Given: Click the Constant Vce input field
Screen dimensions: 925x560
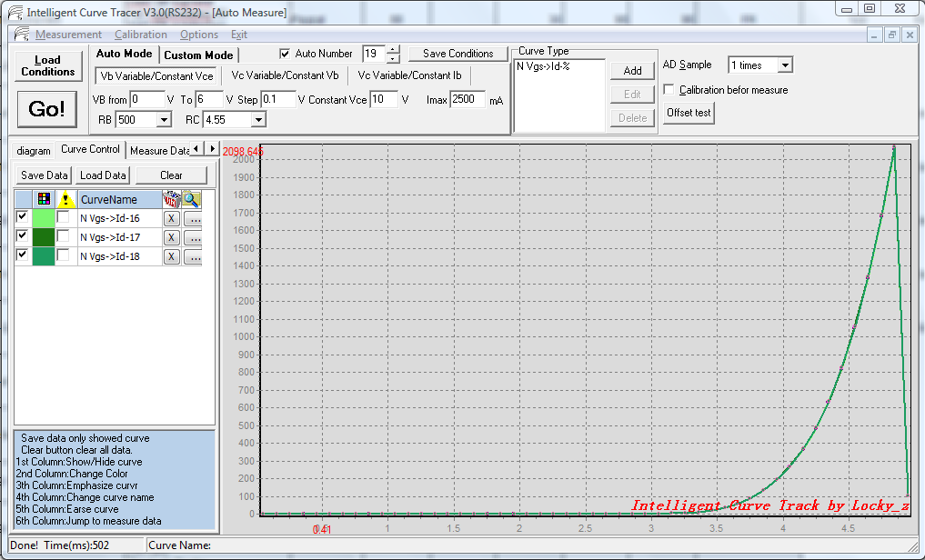Looking at the screenshot, I should point(384,100).
